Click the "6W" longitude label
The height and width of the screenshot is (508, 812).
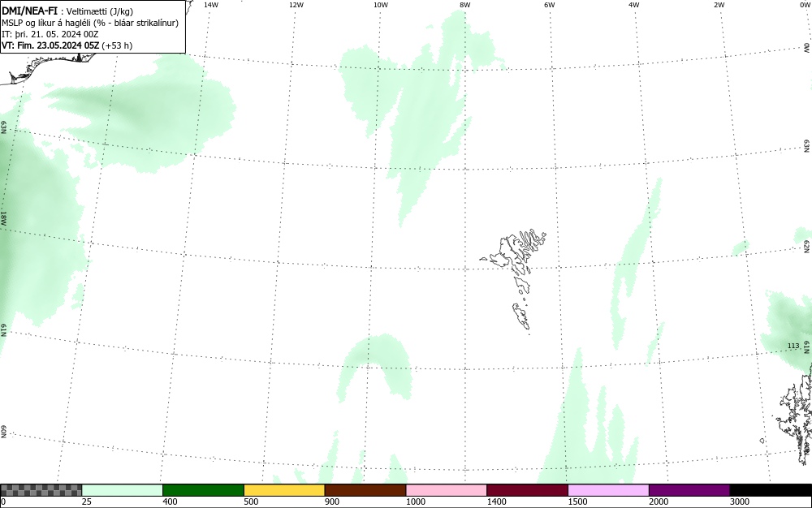550,5
